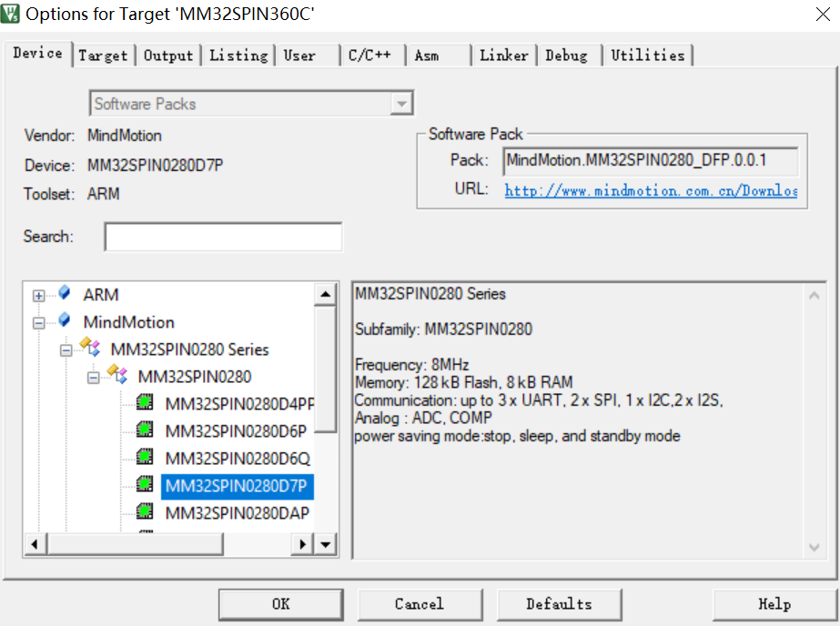
Task: Click the 'Analog : ADC, COMP' line
Action: [x=423, y=418]
